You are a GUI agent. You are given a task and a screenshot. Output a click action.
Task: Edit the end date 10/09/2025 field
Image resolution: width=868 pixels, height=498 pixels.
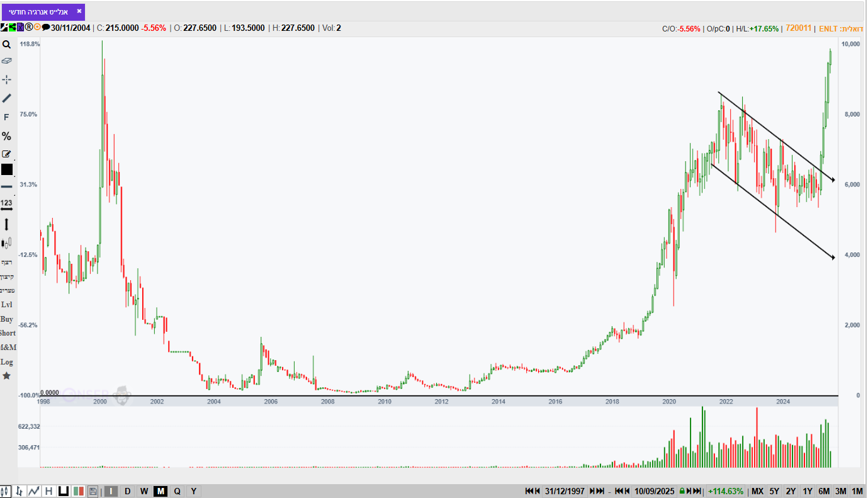655,491
